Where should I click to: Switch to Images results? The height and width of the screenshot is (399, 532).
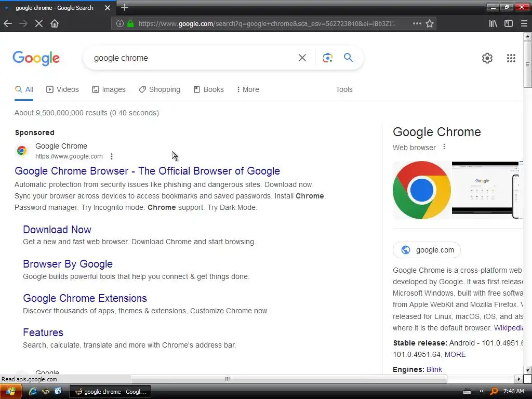tap(109, 89)
